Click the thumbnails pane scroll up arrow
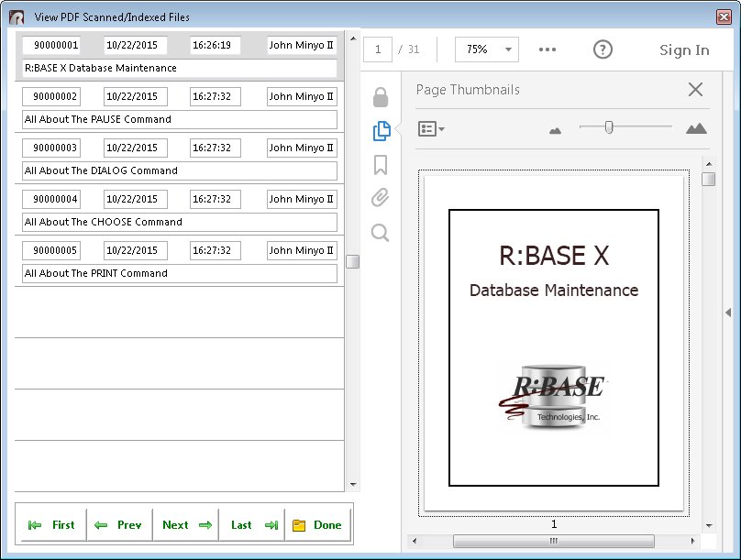Screen dimensions: 741x560 [709, 164]
